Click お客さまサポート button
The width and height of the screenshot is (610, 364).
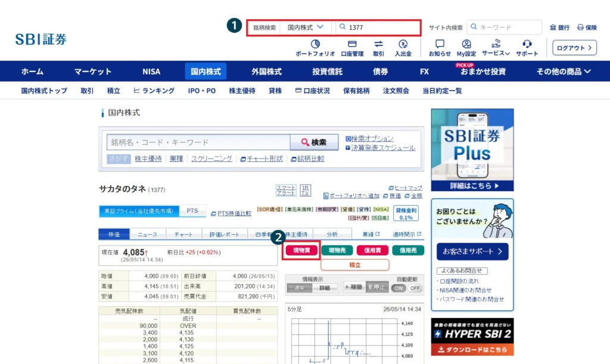click(472, 251)
